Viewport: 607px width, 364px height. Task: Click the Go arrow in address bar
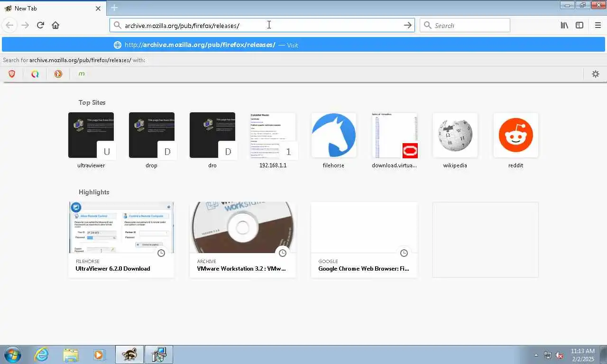coord(407,25)
